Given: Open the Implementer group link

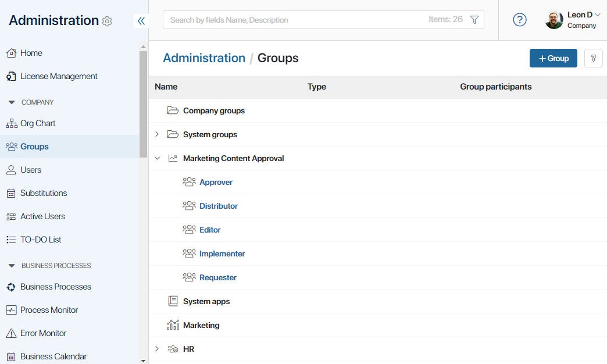Looking at the screenshot, I should pos(222,254).
